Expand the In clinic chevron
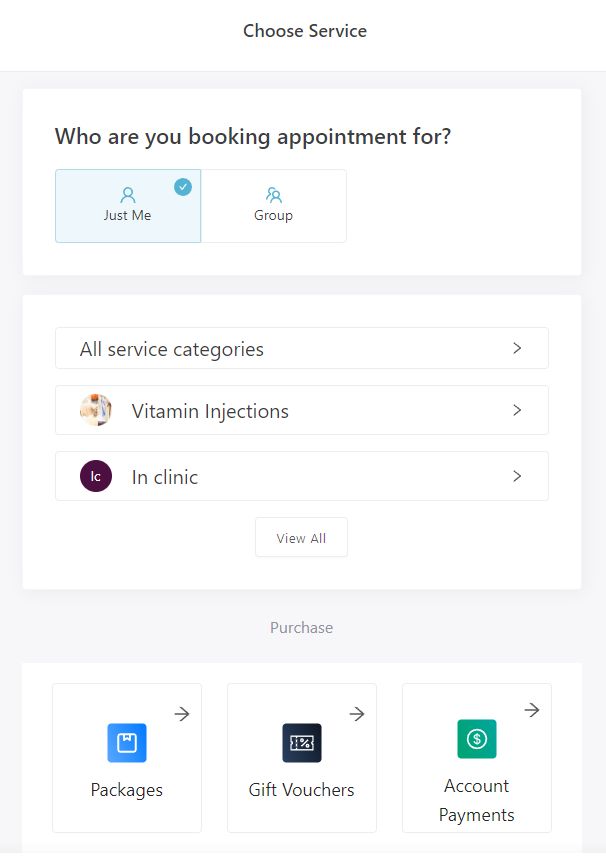The width and height of the screenshot is (606, 856). pyautogui.click(x=517, y=476)
